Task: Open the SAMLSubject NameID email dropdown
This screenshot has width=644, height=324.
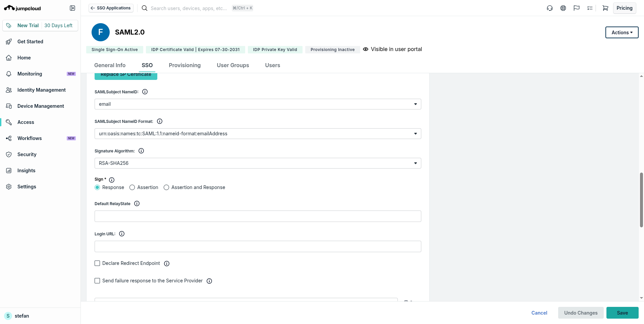Action: coord(258,104)
